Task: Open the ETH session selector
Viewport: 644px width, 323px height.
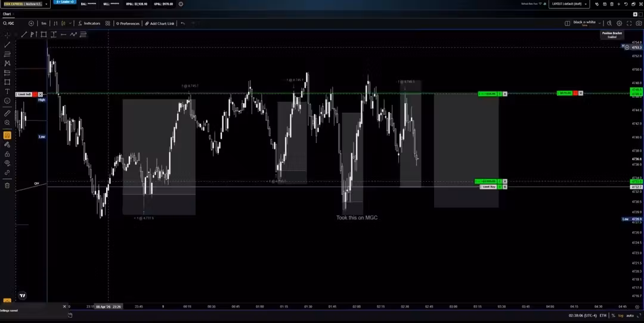Action: (x=602, y=316)
